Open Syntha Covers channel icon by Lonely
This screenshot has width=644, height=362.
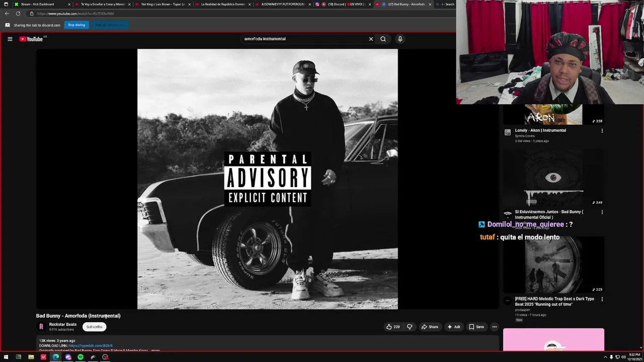507,132
